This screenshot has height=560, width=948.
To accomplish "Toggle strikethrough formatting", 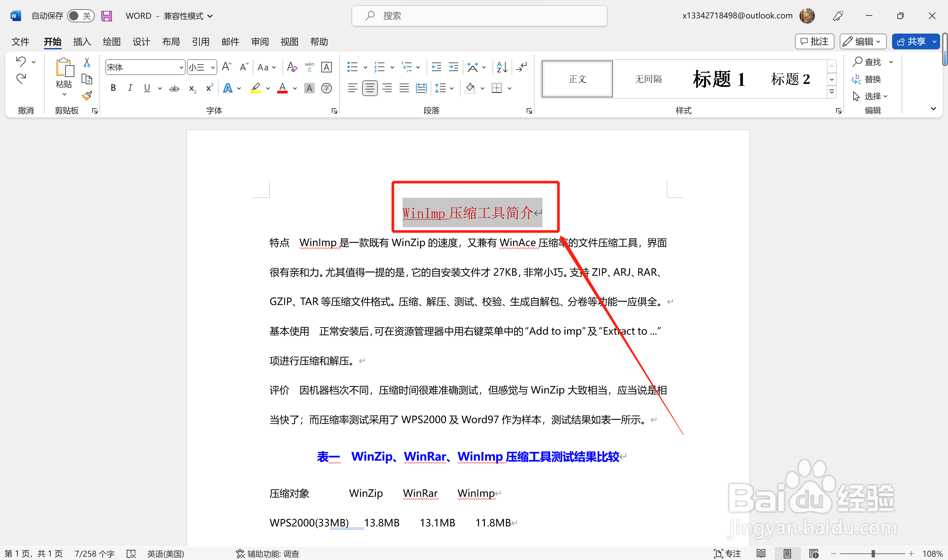I will coord(174,88).
